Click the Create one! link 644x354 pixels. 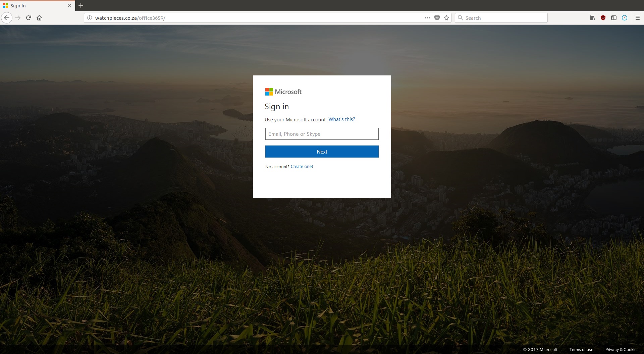[x=302, y=166]
